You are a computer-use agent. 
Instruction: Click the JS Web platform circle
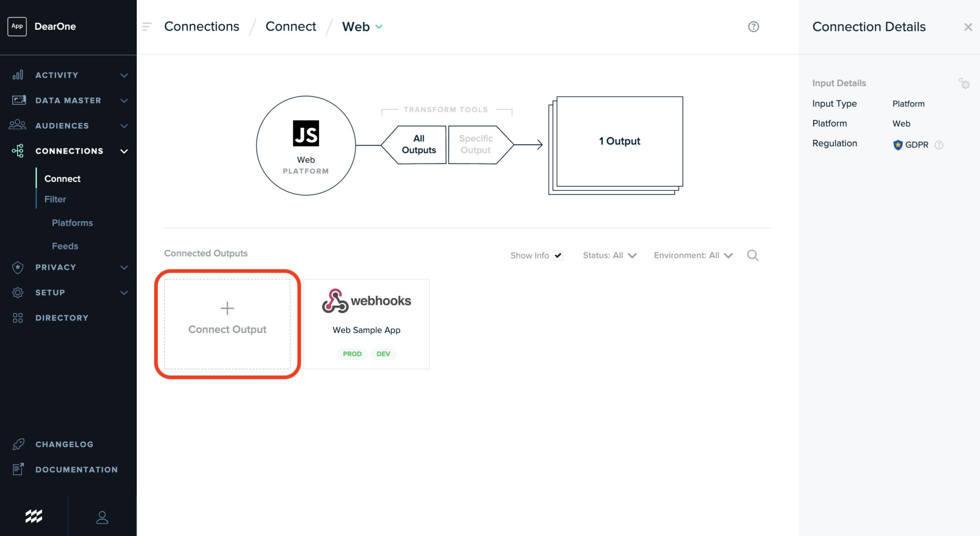(x=306, y=145)
